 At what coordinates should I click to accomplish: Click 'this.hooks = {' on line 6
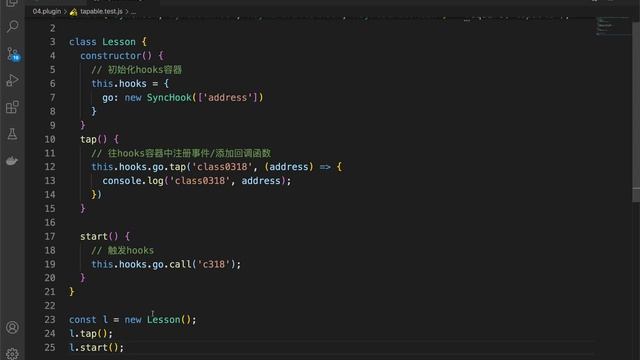click(130, 84)
